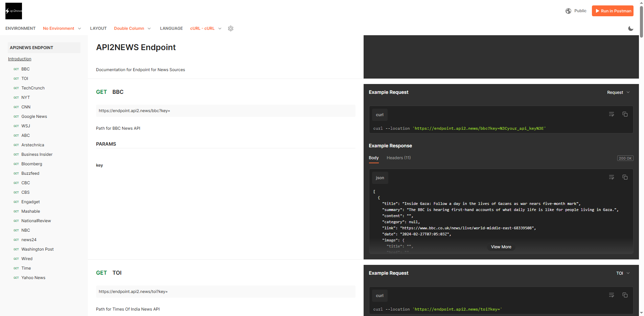Select the TechCrunch GET endpoint in sidebar

click(33, 88)
